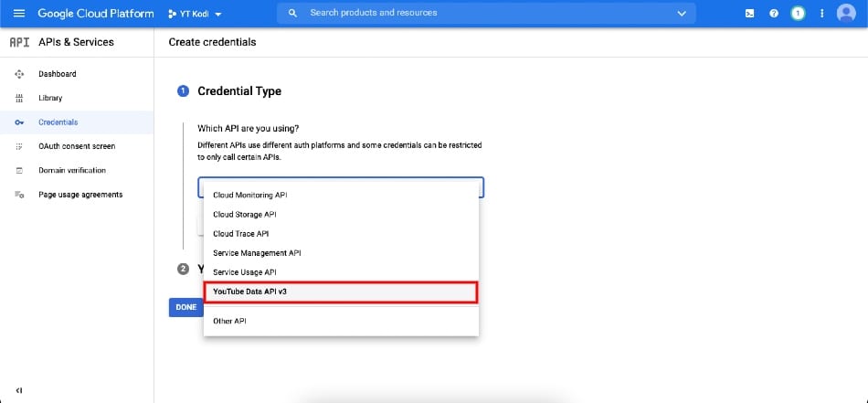Click the Dashboard icon
Image resolution: width=868 pixels, height=403 pixels.
19,74
